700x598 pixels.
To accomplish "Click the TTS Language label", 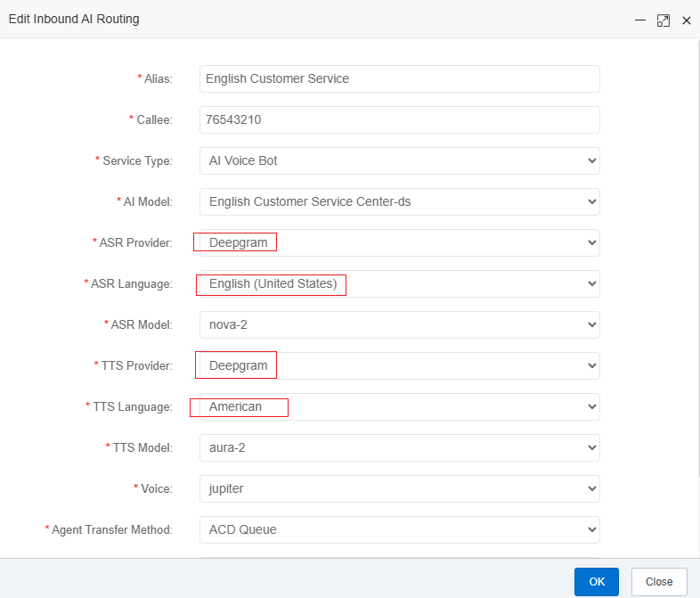I will click(x=133, y=407).
